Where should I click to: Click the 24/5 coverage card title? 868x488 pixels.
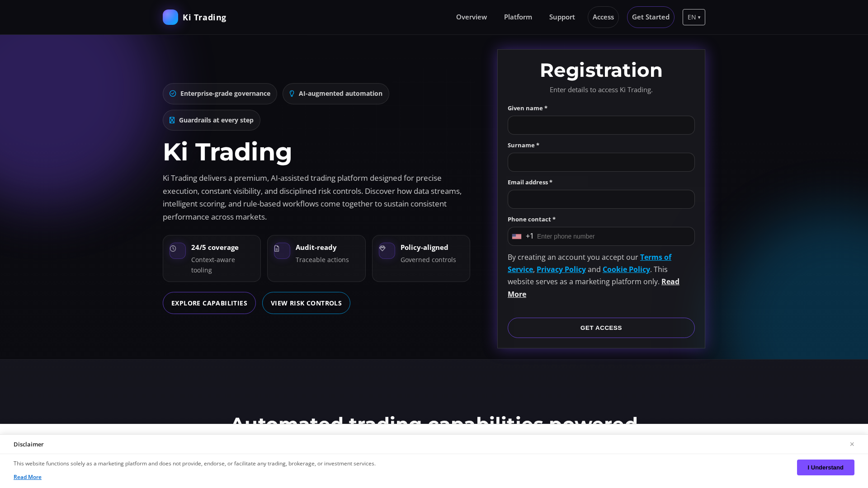(x=215, y=248)
